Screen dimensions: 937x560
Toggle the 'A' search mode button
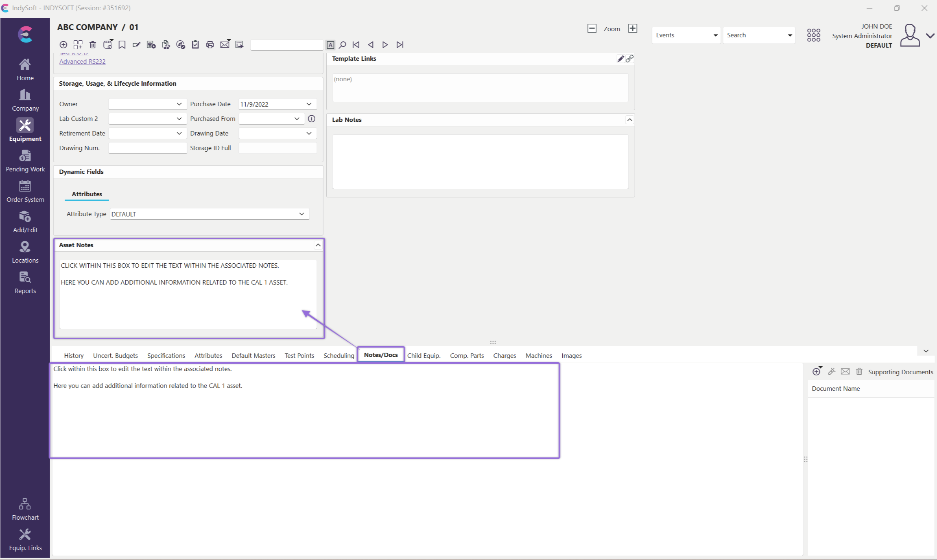tap(330, 45)
